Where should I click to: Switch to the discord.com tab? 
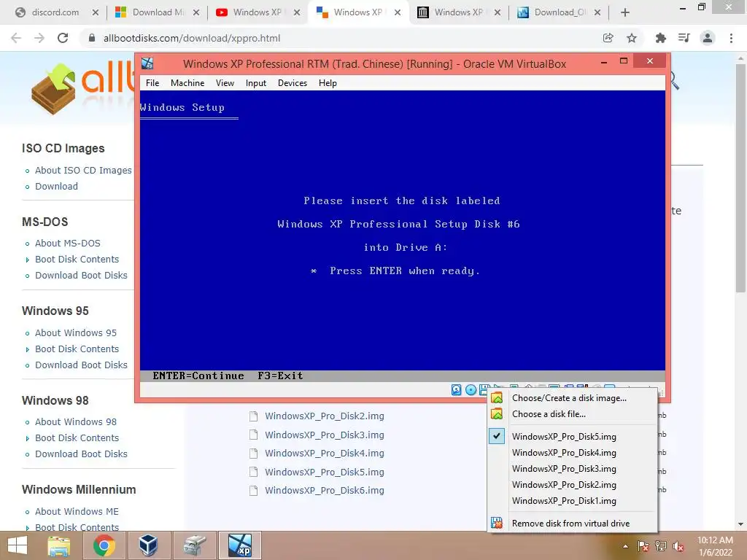point(55,13)
